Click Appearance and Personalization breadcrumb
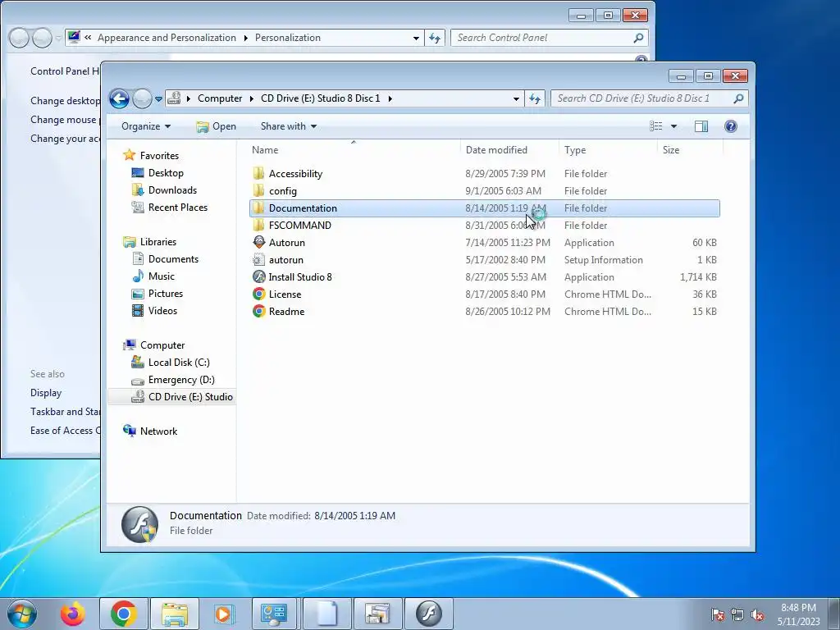 tap(167, 38)
